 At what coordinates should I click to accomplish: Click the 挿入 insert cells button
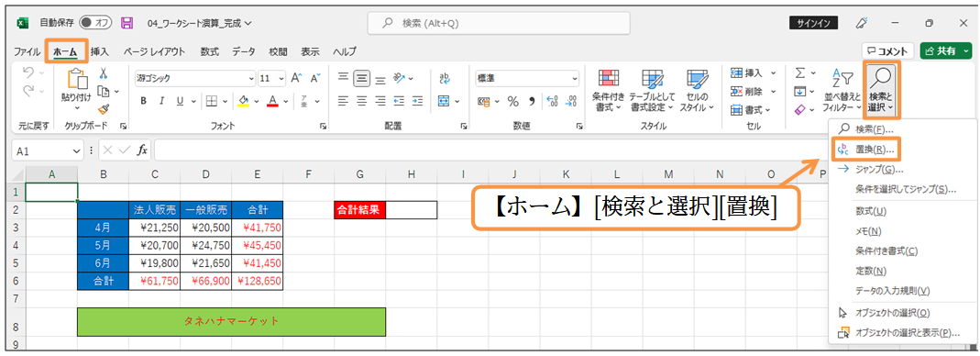(746, 73)
